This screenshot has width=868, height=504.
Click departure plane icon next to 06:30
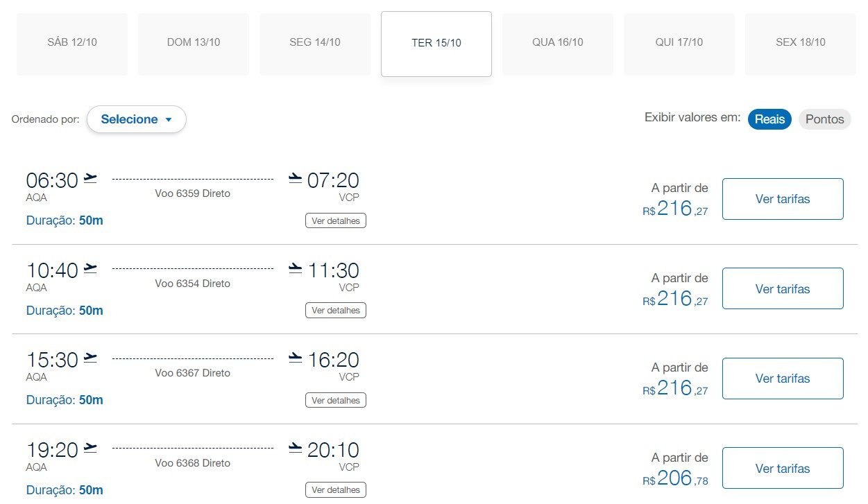click(x=90, y=179)
